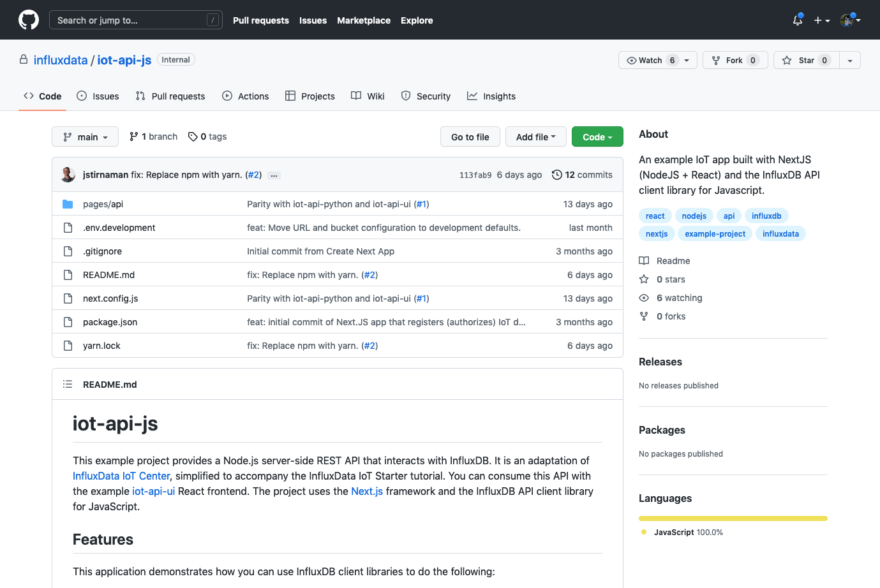
Task: Click the star icon beside 0 stars
Action: point(644,279)
